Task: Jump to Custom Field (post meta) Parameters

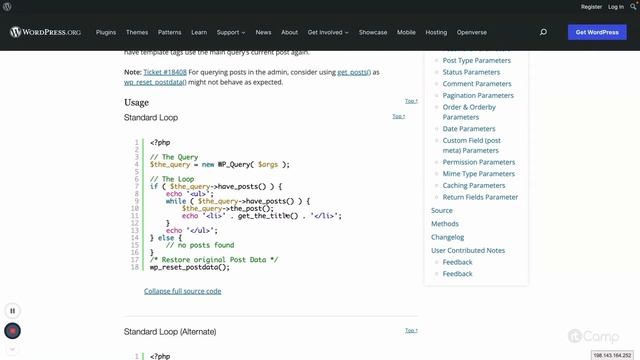Action: point(471,145)
